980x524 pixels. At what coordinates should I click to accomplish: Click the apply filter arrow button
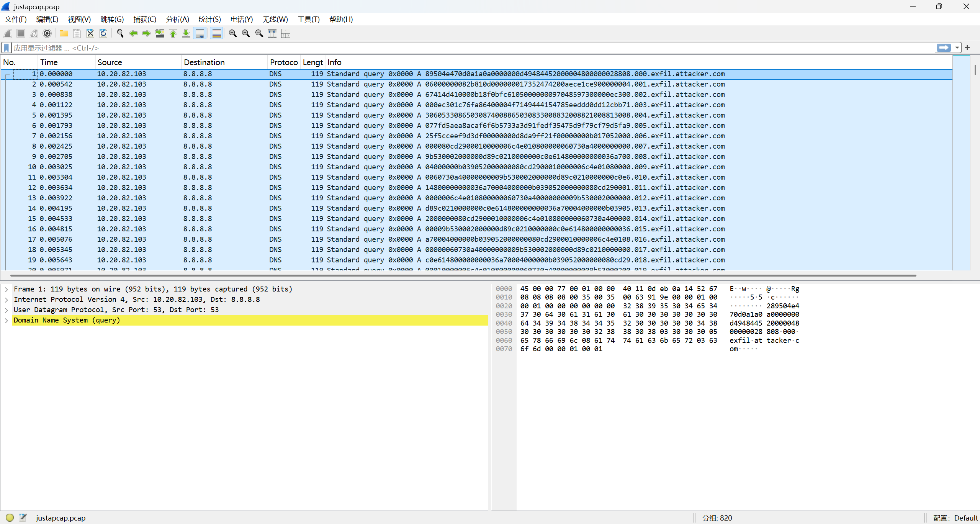944,48
